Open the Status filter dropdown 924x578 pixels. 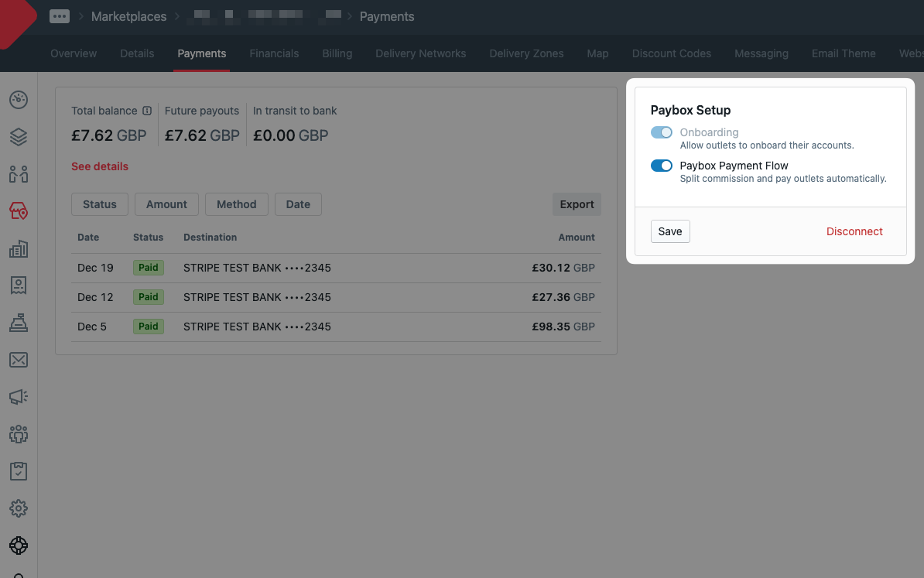pos(100,204)
